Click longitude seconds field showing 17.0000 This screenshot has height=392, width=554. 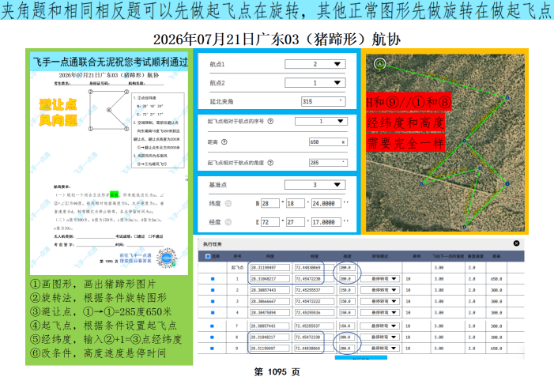click(x=326, y=222)
